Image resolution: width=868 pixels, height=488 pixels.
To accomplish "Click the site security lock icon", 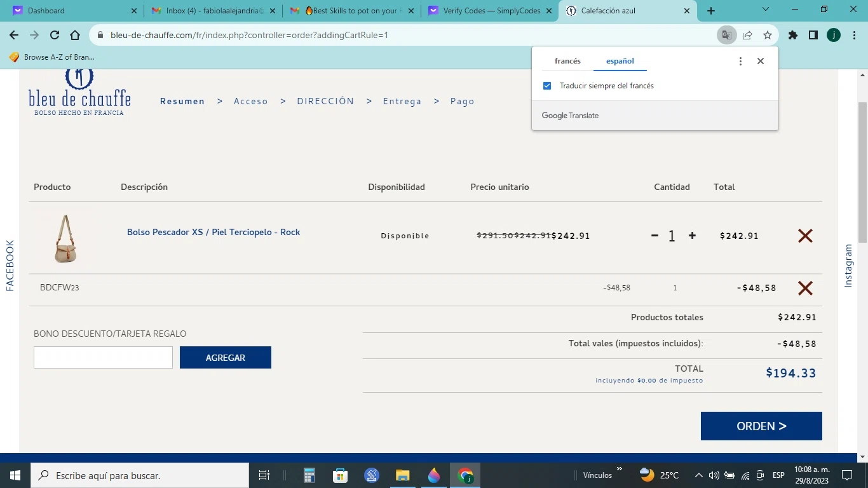I will (100, 36).
